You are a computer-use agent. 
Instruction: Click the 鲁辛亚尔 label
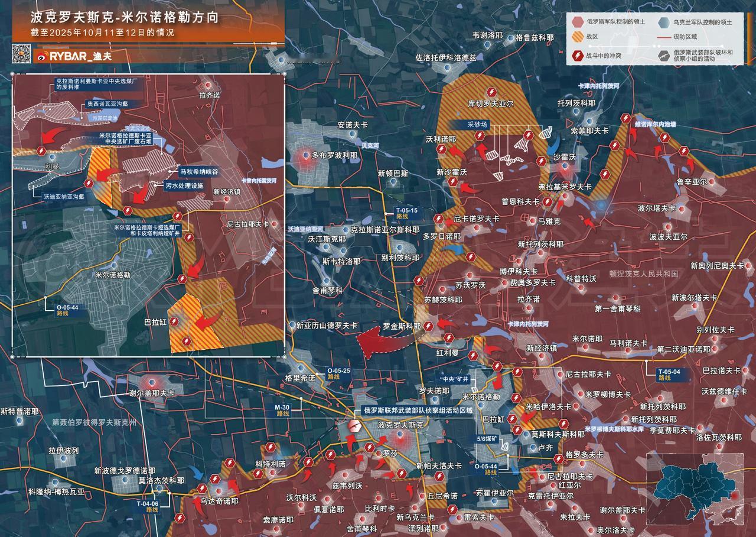point(691,183)
